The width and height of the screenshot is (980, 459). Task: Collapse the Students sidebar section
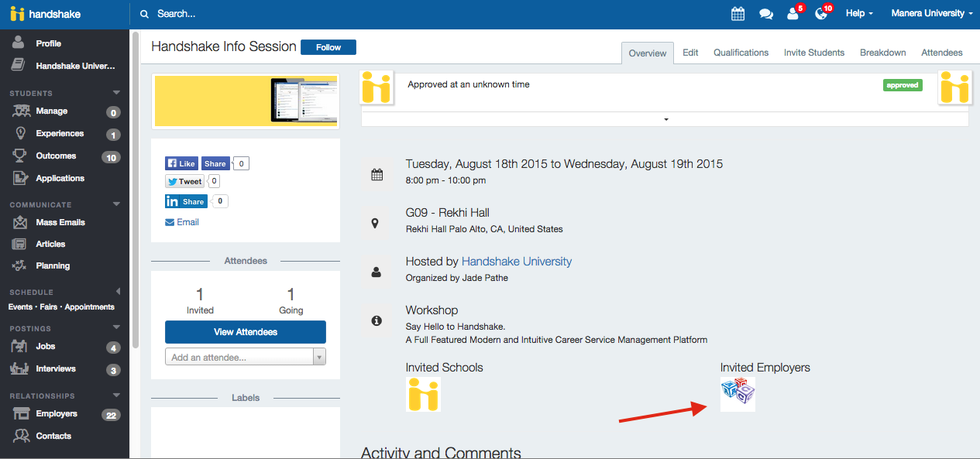coord(116,93)
